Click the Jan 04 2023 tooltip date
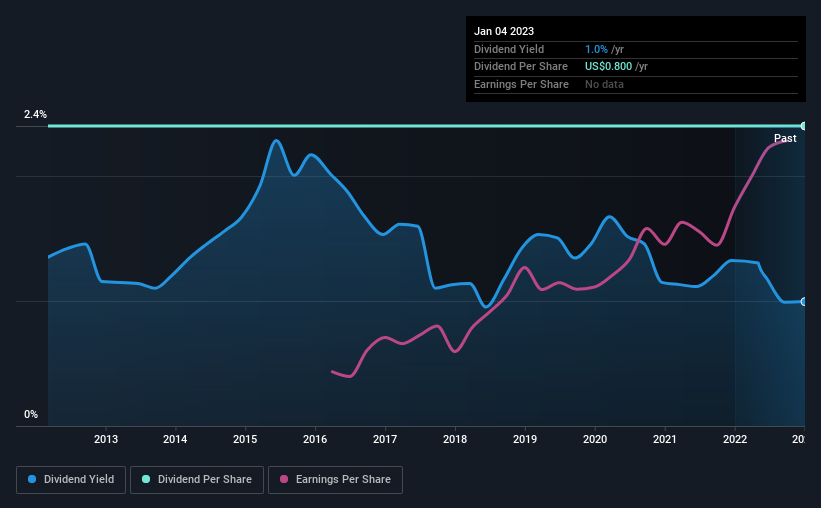The width and height of the screenshot is (821, 508). (x=504, y=31)
